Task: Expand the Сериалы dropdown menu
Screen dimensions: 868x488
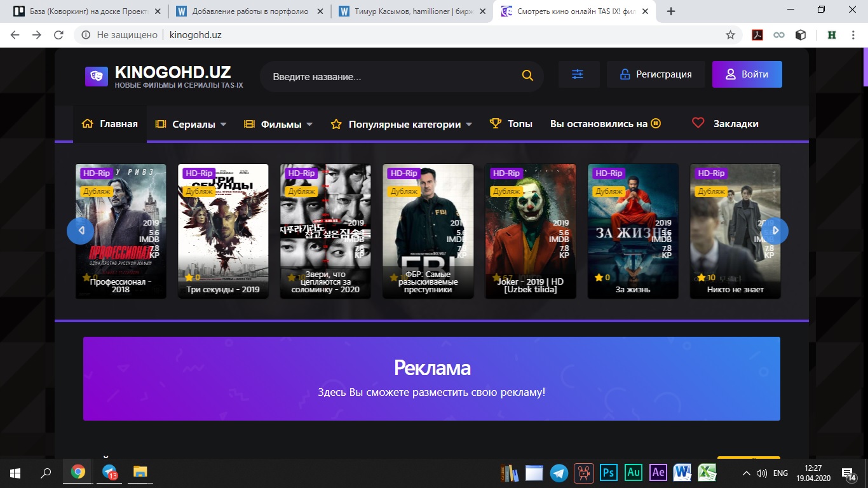Action: point(191,125)
